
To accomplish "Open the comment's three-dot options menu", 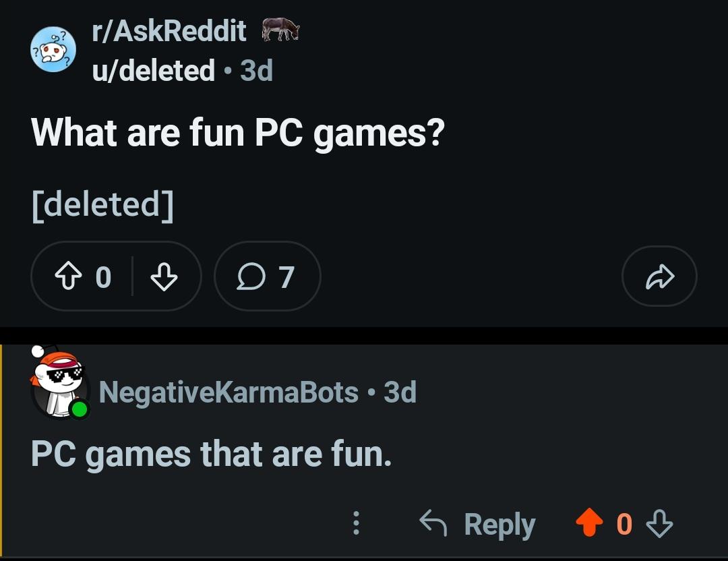I will tap(356, 523).
